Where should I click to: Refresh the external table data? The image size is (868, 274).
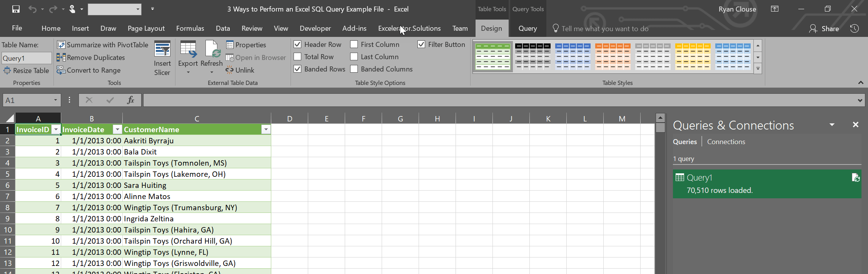[212, 54]
